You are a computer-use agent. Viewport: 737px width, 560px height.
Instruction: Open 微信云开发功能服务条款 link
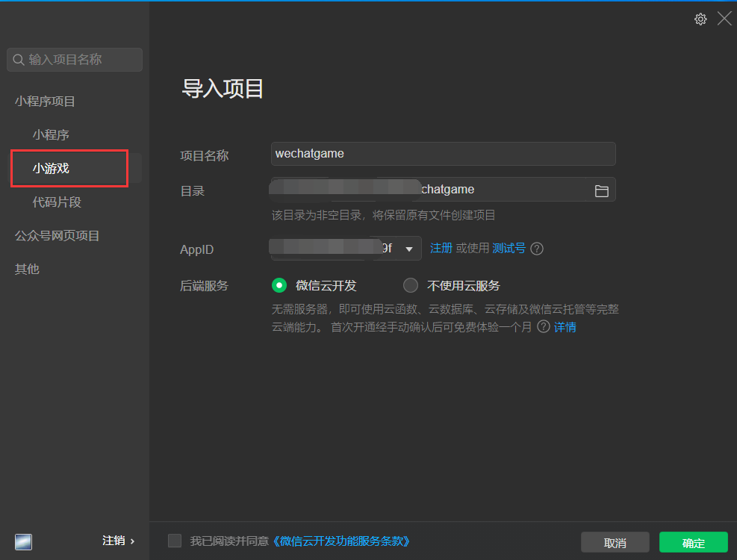click(341, 541)
